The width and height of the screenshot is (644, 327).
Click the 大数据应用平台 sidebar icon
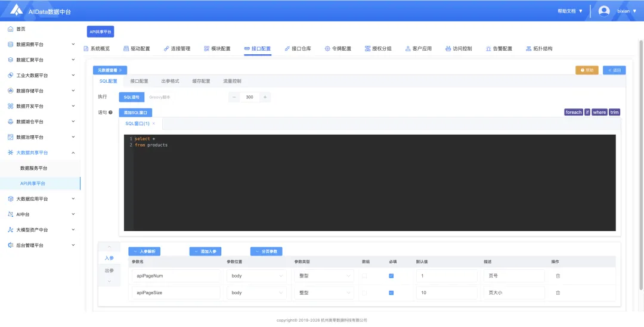(11, 199)
